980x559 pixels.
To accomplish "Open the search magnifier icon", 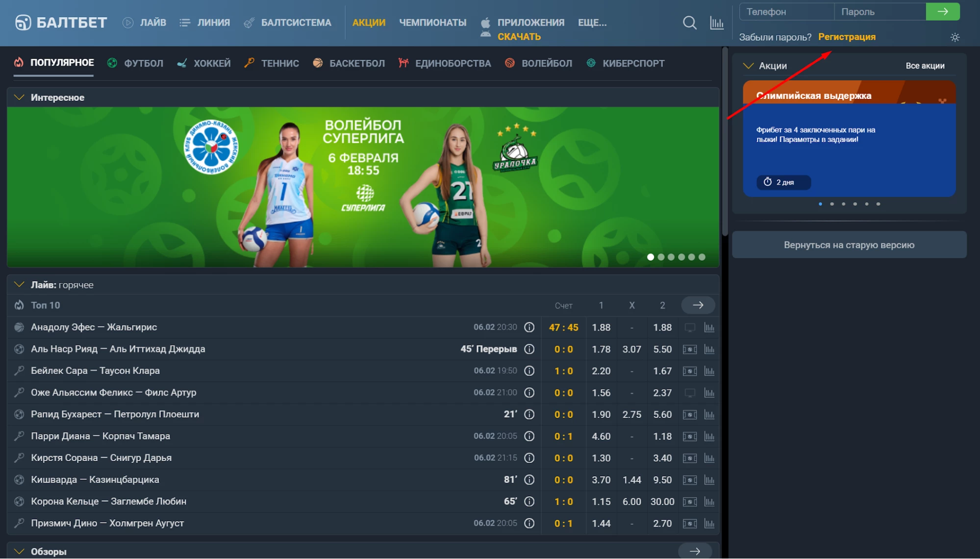I will point(689,23).
